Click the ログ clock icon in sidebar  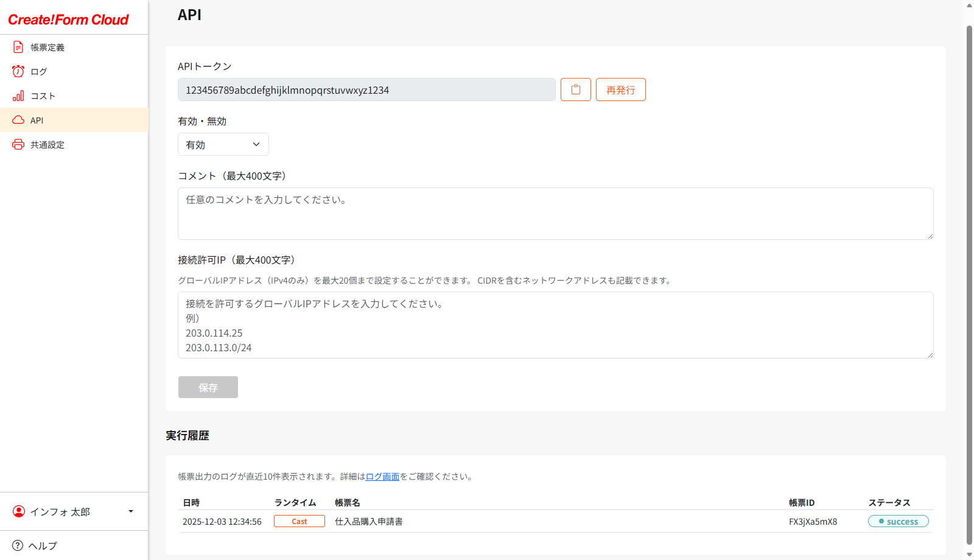(18, 71)
